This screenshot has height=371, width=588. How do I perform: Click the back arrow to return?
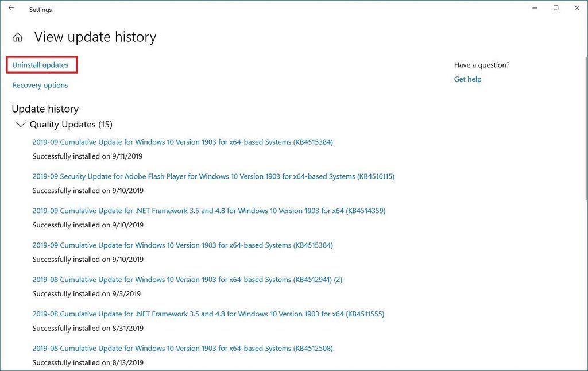(11, 9)
